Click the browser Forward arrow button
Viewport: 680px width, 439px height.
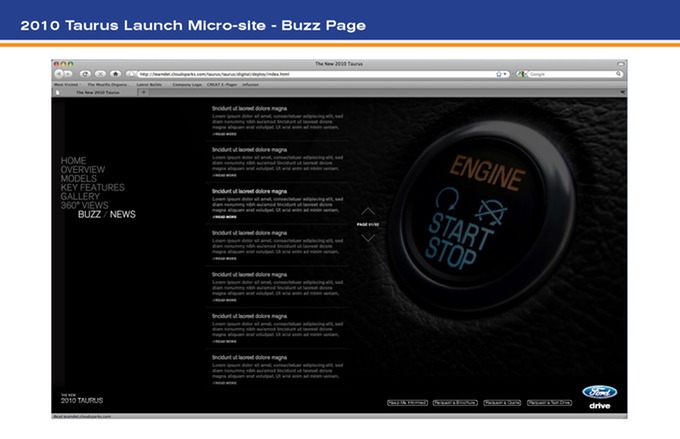point(69,74)
